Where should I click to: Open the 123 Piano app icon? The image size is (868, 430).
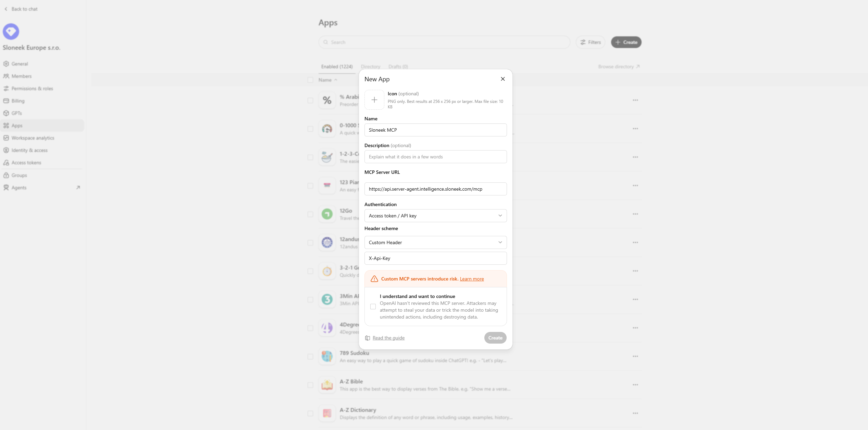(x=327, y=186)
